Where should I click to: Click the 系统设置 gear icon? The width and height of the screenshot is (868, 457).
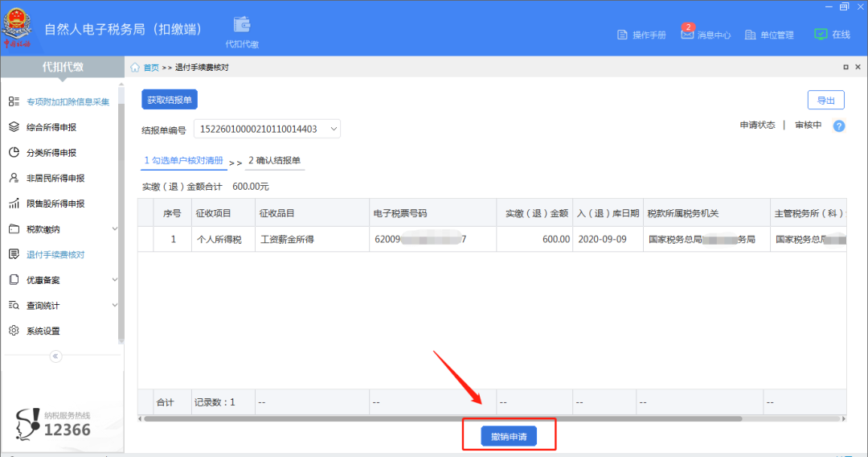(14, 331)
